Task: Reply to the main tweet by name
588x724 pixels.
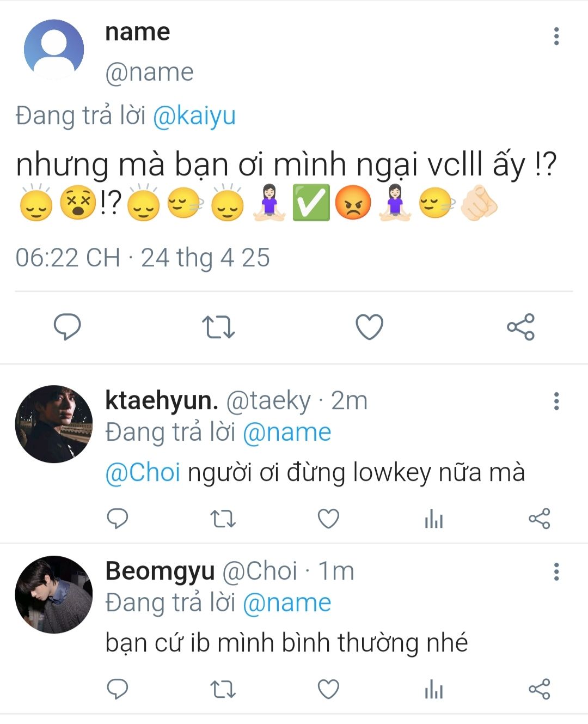Action: [67, 327]
